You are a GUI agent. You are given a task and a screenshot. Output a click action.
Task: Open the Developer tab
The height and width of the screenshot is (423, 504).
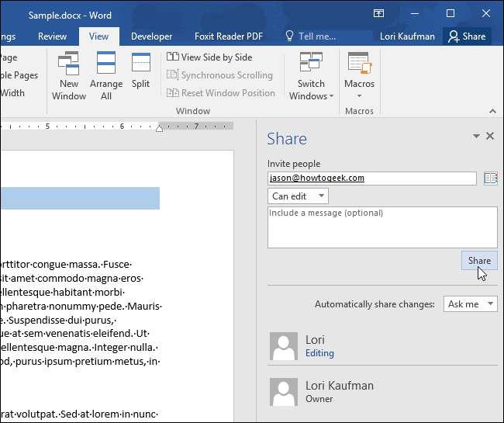pos(152,36)
